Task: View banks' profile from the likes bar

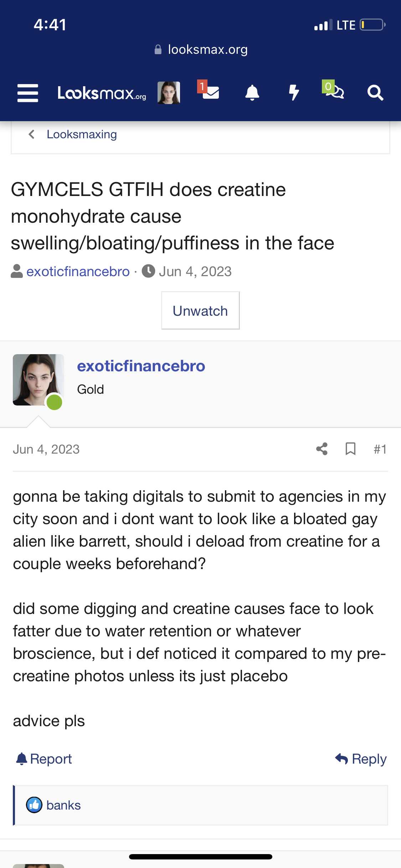Action: coord(63,805)
